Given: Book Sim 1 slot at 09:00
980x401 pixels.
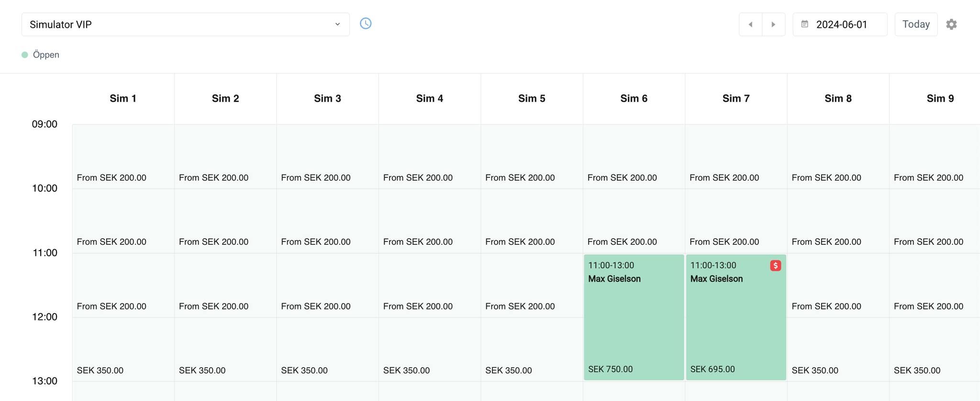Looking at the screenshot, I should click(123, 157).
